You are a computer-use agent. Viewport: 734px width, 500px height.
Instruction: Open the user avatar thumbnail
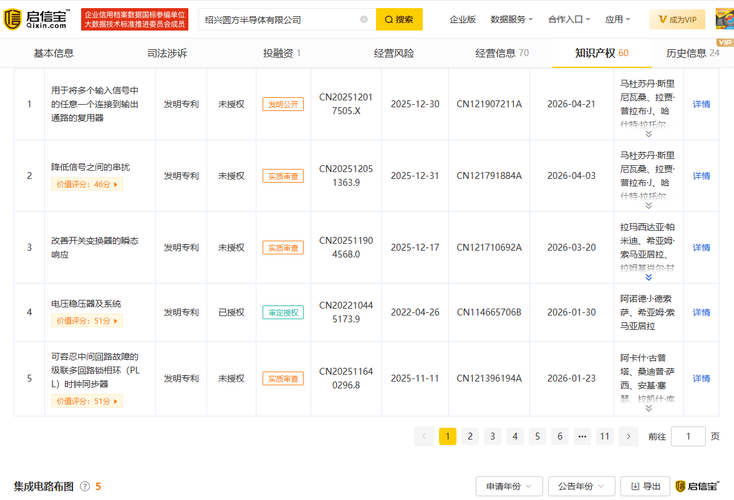(725, 19)
